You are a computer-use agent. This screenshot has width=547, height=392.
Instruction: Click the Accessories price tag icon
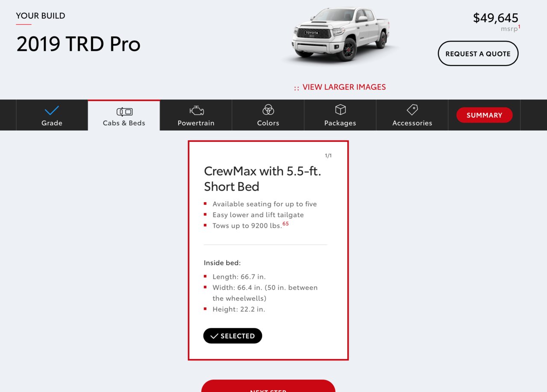pyautogui.click(x=412, y=110)
